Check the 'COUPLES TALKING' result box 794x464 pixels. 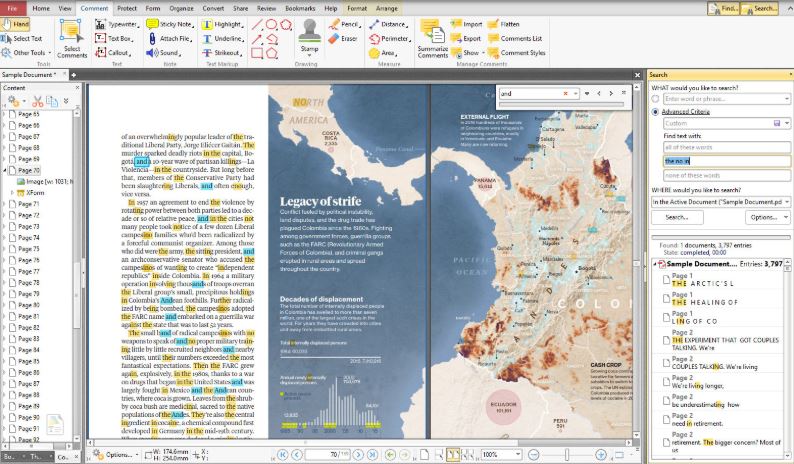point(666,363)
